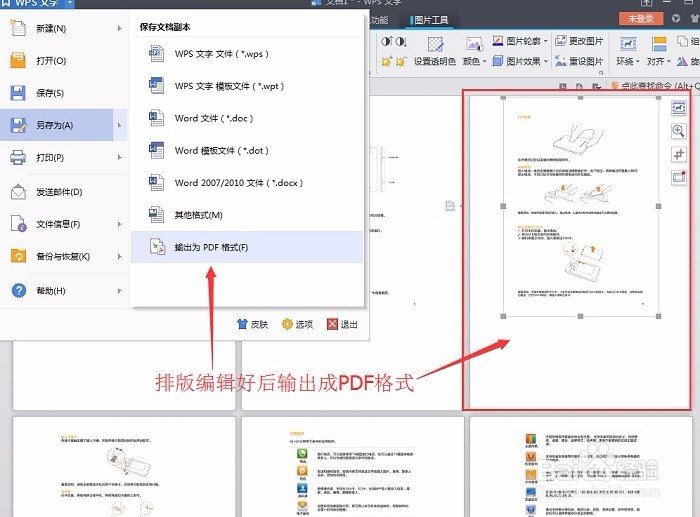Viewport: 700px width, 517px height.
Task: Open the 图片轮廓 picture outline dropdown
Action: pos(520,41)
